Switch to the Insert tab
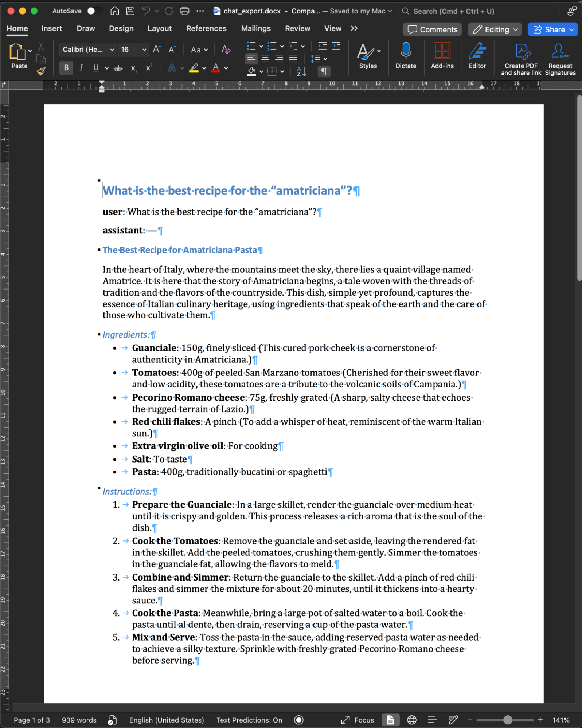The width and height of the screenshot is (582, 728). 51,28
